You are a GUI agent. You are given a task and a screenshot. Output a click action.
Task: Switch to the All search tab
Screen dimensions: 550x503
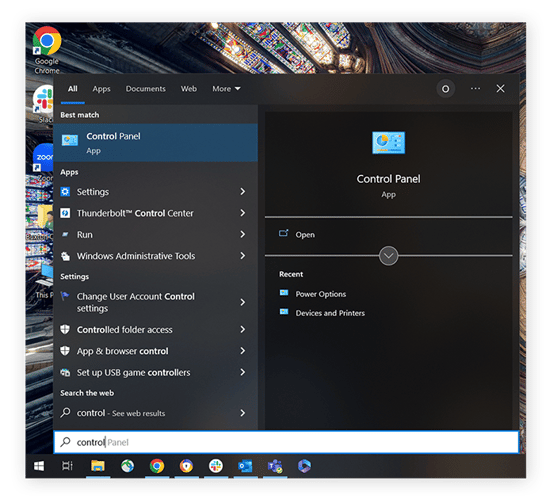[x=73, y=89]
